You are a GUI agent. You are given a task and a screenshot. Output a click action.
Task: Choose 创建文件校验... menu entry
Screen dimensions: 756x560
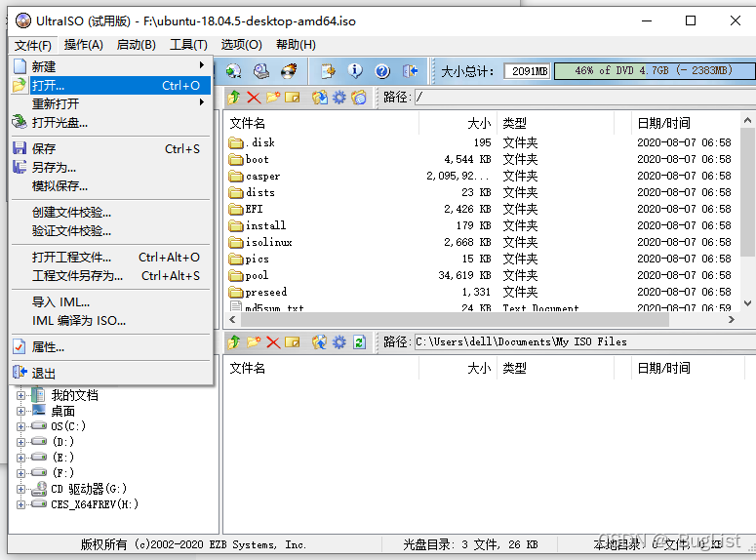111,213
